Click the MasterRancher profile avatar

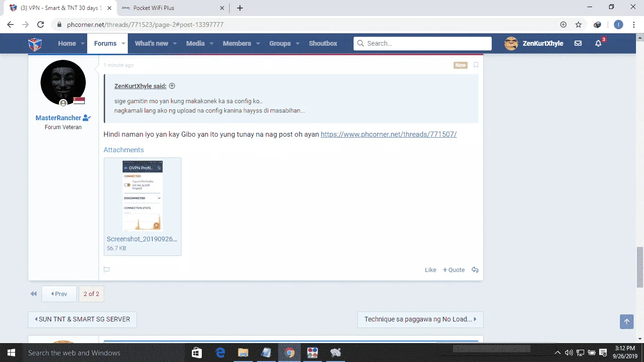[63, 82]
